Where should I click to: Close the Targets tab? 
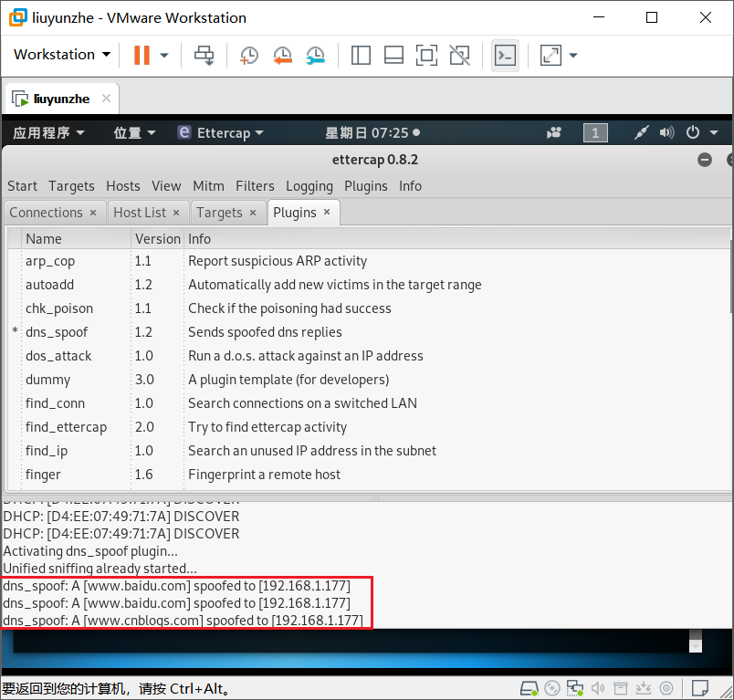[253, 213]
